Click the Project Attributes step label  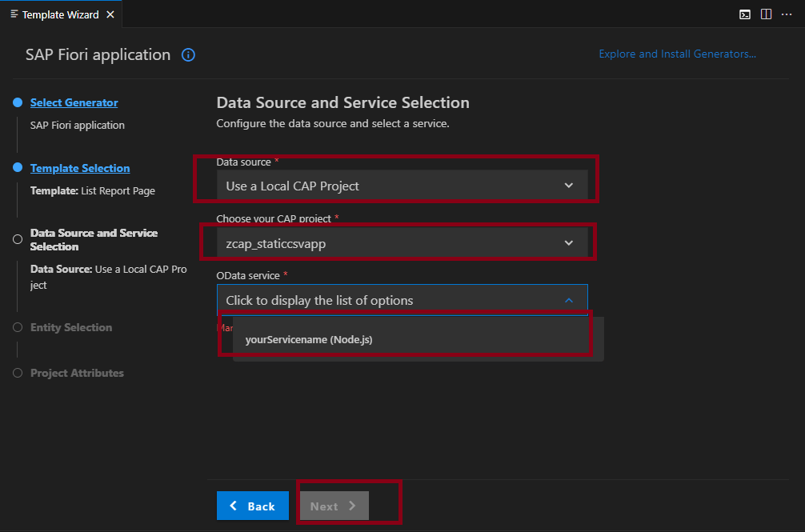[x=77, y=373]
